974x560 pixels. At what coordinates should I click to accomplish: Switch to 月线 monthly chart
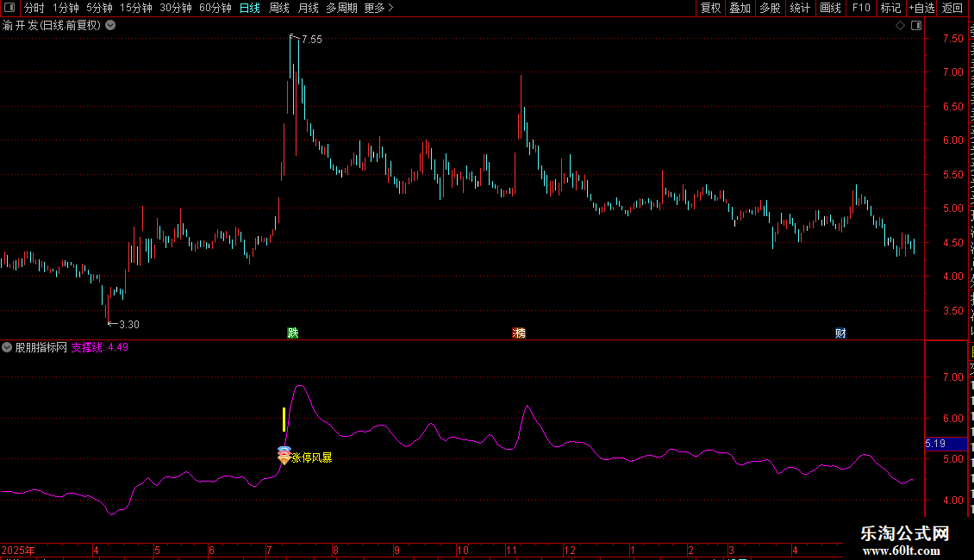pyautogui.click(x=308, y=8)
